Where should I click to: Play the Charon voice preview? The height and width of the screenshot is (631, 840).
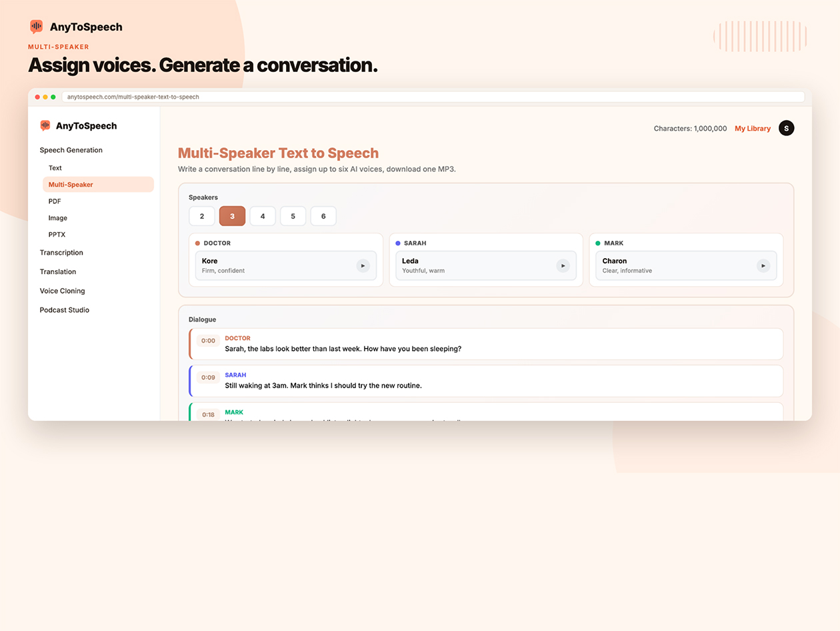(763, 265)
